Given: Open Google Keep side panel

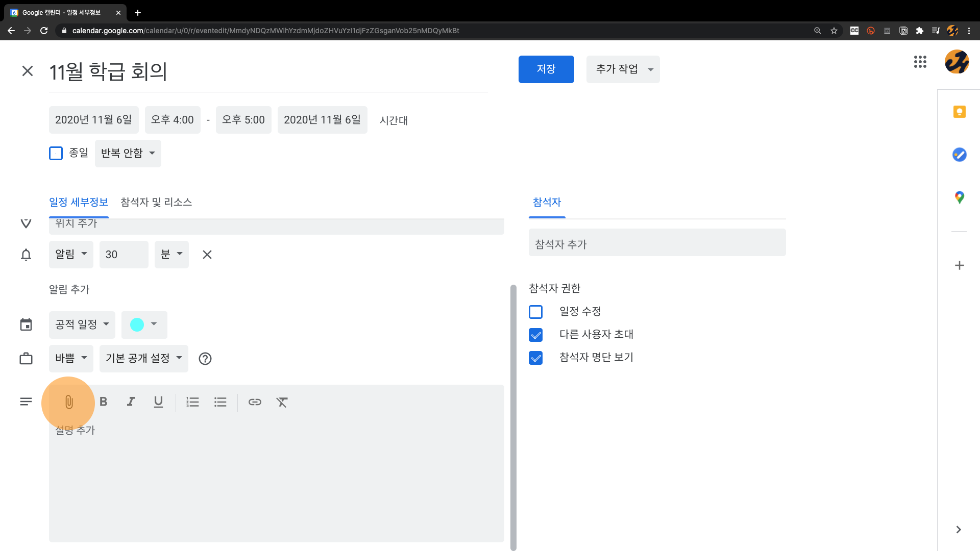Looking at the screenshot, I should point(959,112).
